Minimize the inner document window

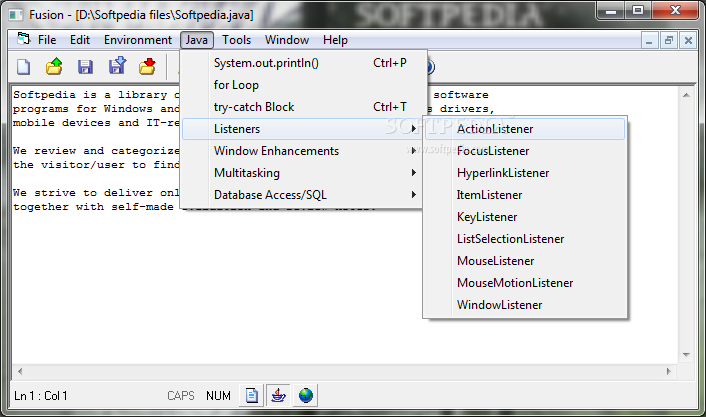tap(649, 41)
